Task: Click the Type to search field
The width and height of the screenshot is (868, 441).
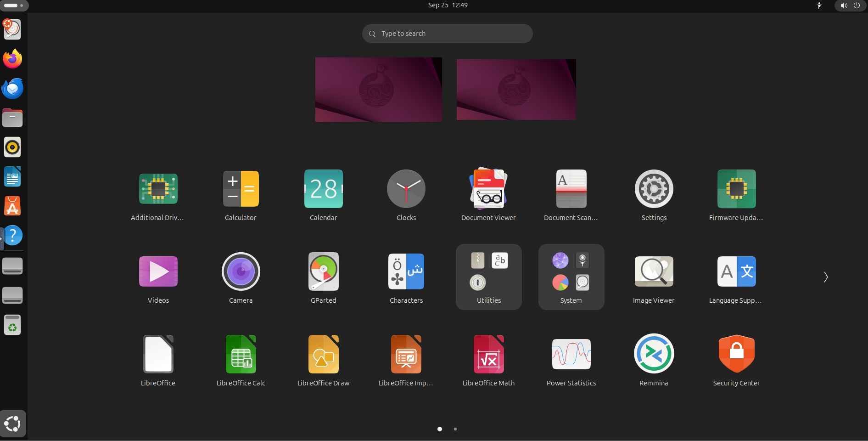Action: [447, 33]
